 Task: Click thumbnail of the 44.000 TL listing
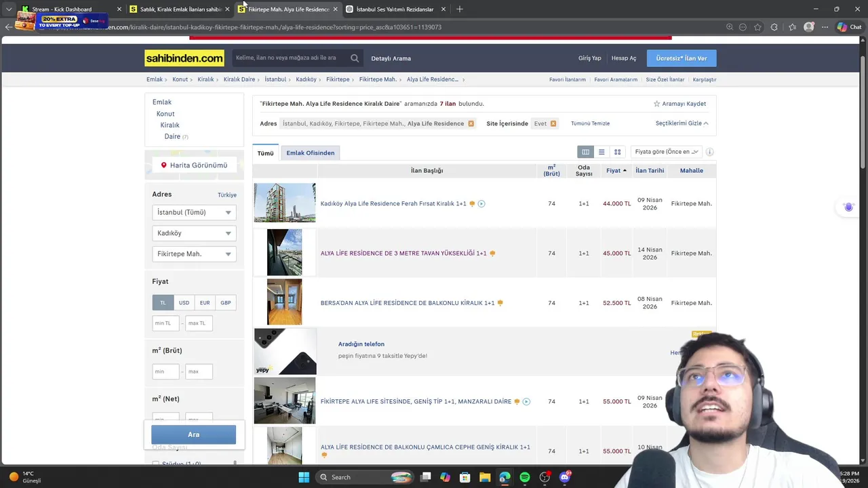click(285, 203)
